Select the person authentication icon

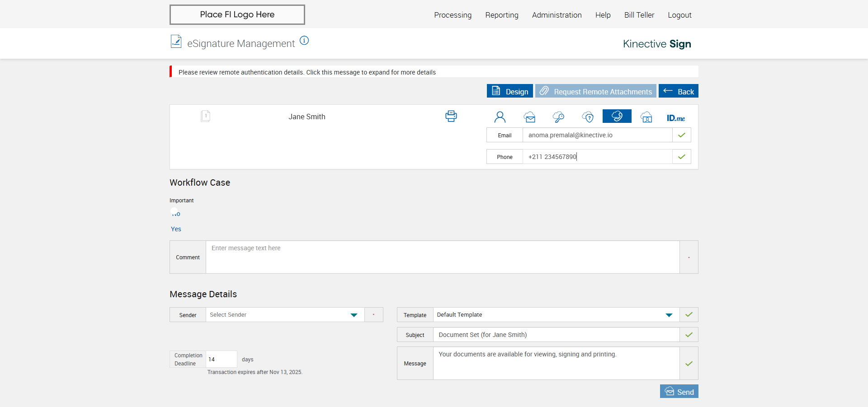500,117
